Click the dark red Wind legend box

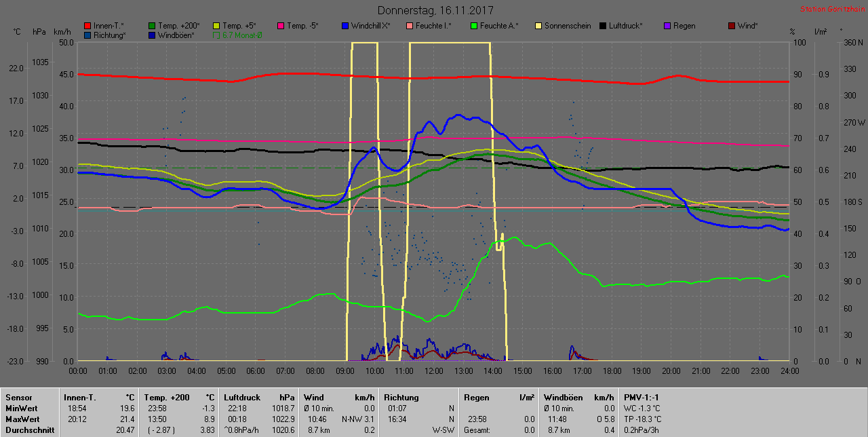[732, 26]
